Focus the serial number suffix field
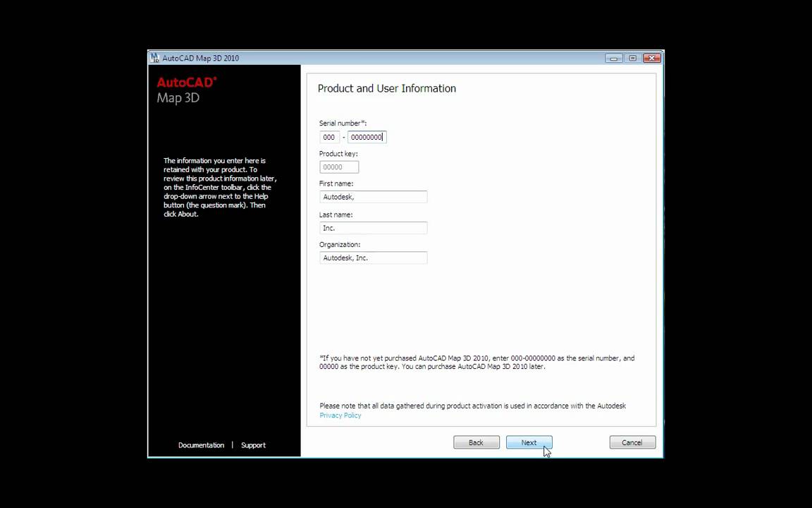 click(x=367, y=138)
